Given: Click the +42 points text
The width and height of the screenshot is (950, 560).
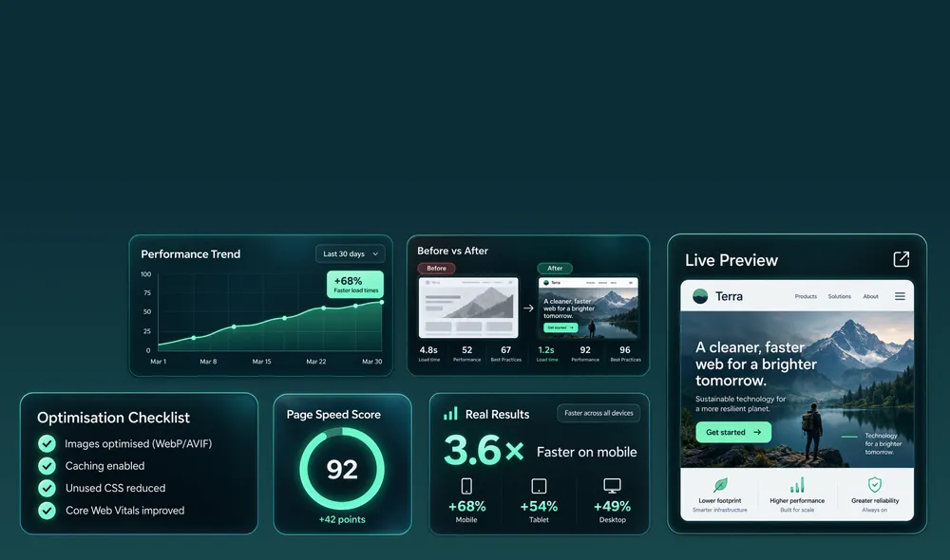Looking at the screenshot, I should 342,519.
